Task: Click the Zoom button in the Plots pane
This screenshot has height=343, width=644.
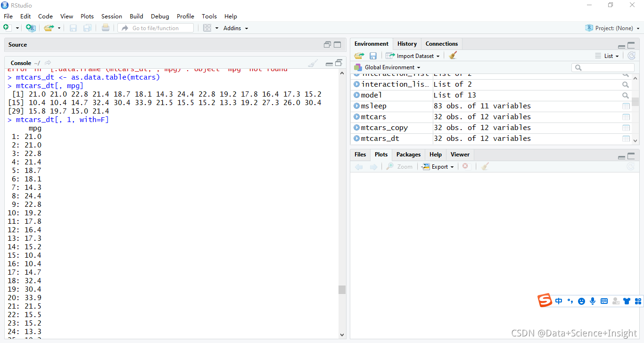Action: click(399, 166)
